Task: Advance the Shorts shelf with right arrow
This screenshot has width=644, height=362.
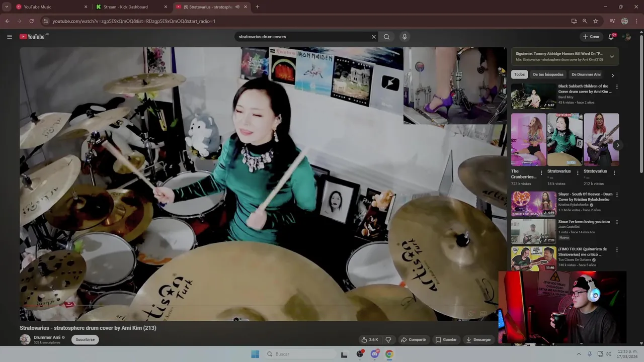Action: coord(618,145)
